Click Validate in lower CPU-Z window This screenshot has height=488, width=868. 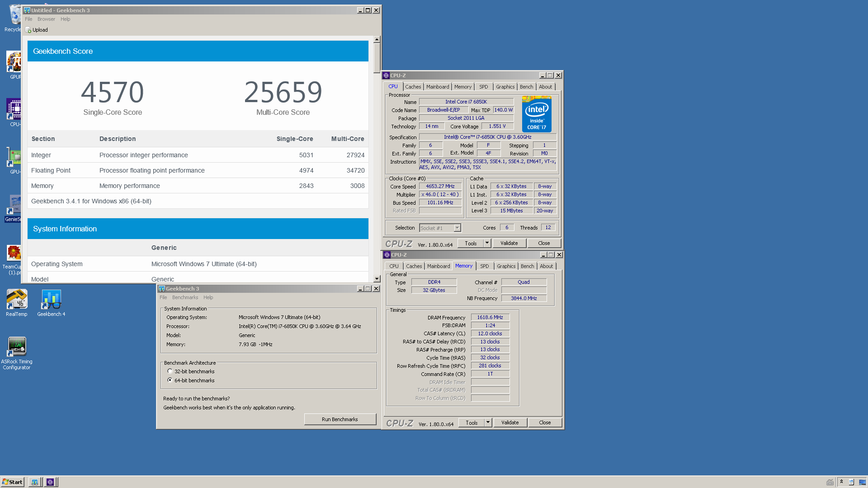(510, 422)
